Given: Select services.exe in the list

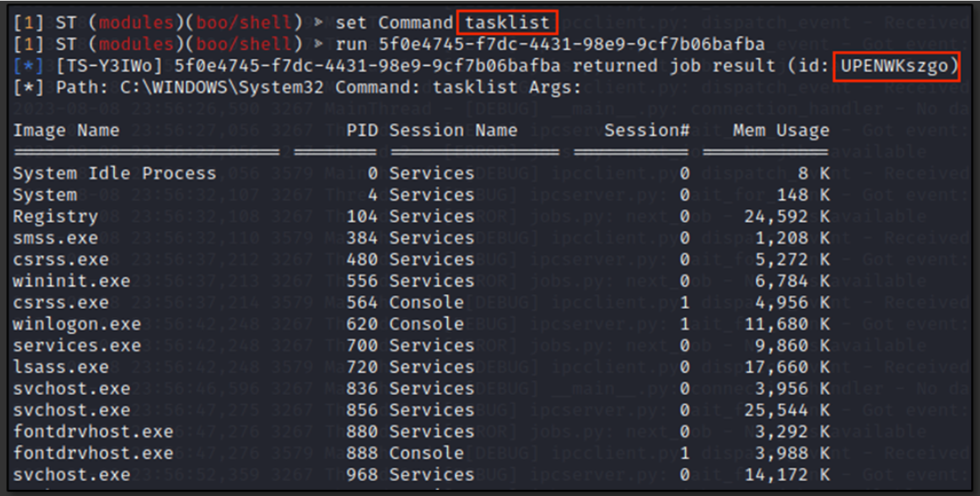Looking at the screenshot, I should (76, 346).
